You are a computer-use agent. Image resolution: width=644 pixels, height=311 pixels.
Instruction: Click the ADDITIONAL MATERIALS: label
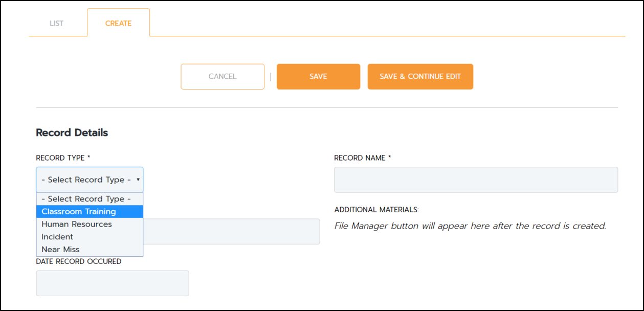pyautogui.click(x=377, y=210)
